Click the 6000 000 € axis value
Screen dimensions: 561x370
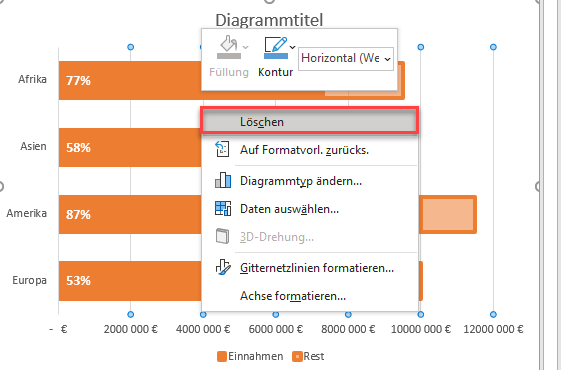pos(276,329)
